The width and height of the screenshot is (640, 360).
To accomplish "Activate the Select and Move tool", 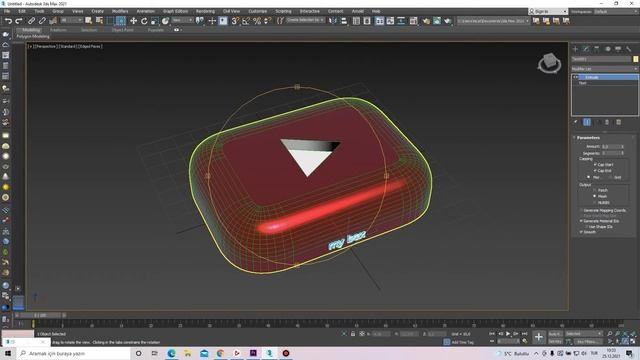I will click(133, 21).
